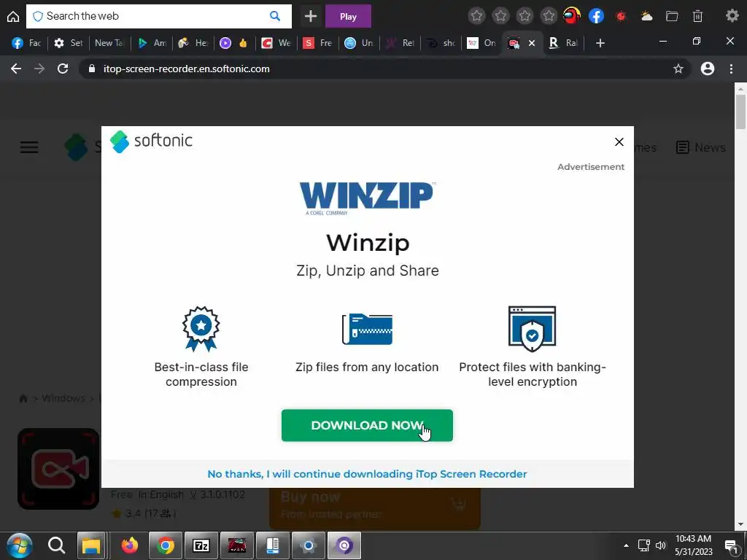Viewport: 747px width, 560px height.
Task: Open the Softonic hamburger menu
Action: pos(29,147)
